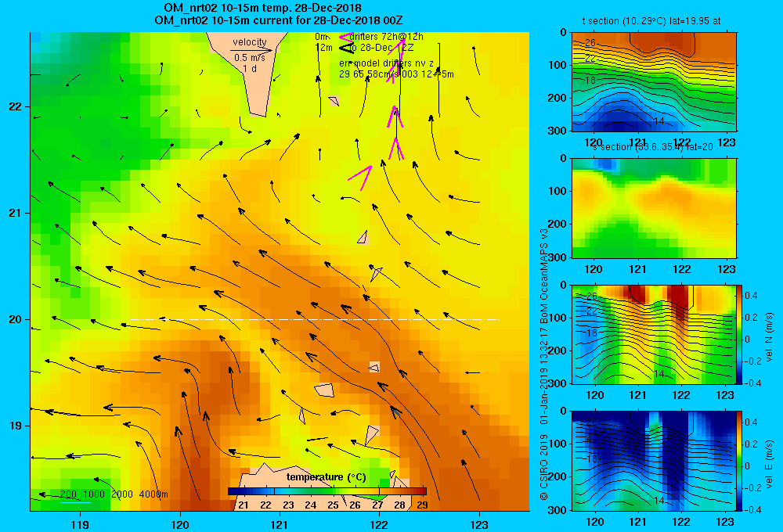
Task: Click the '300' depth tick on the salinity section
Action: point(558,257)
